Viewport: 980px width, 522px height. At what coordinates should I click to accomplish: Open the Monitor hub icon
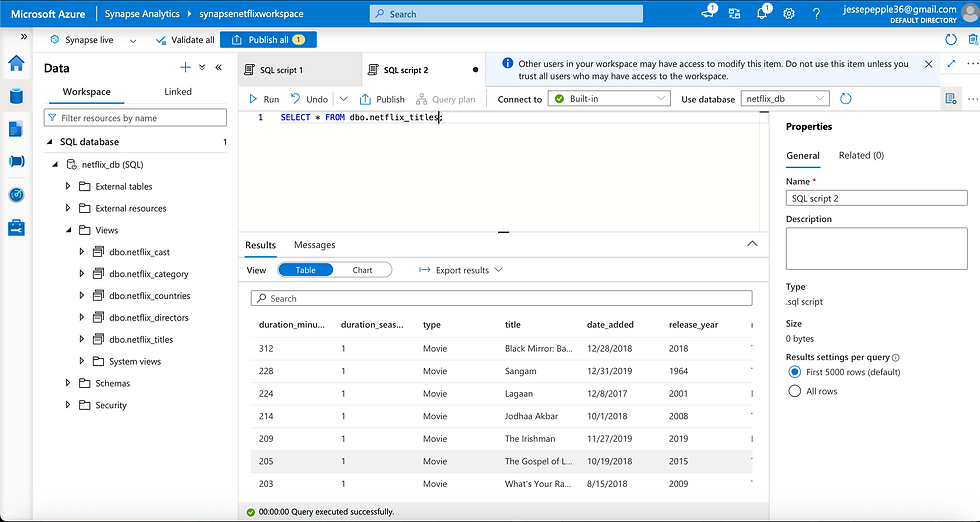(x=16, y=194)
